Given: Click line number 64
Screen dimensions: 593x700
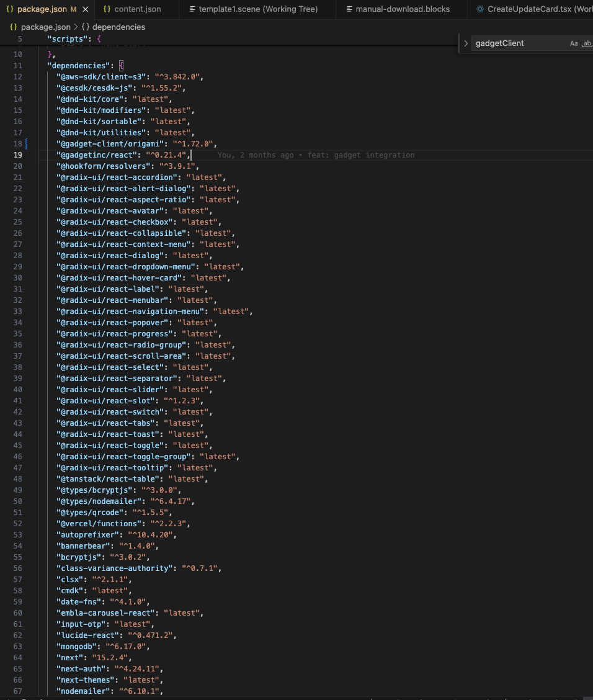Looking at the screenshot, I should [x=17, y=658].
